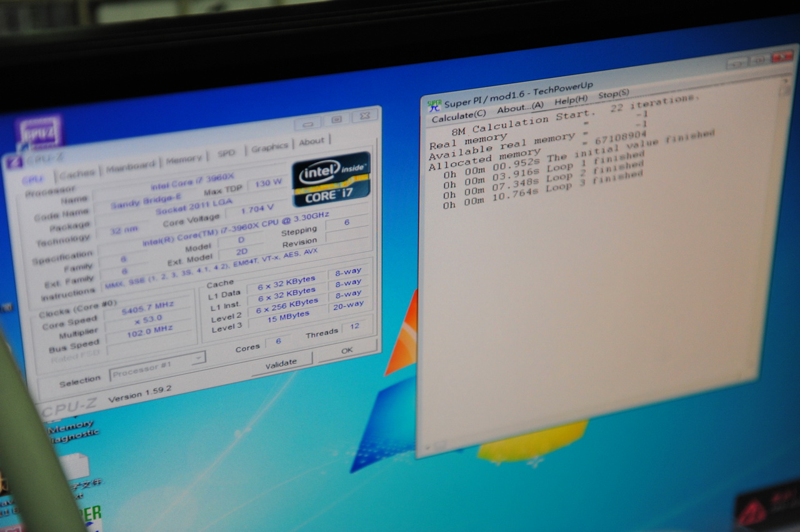Click the '8M Calculation Start. 22 iterations.' line
The image size is (800, 532).
click(x=576, y=114)
